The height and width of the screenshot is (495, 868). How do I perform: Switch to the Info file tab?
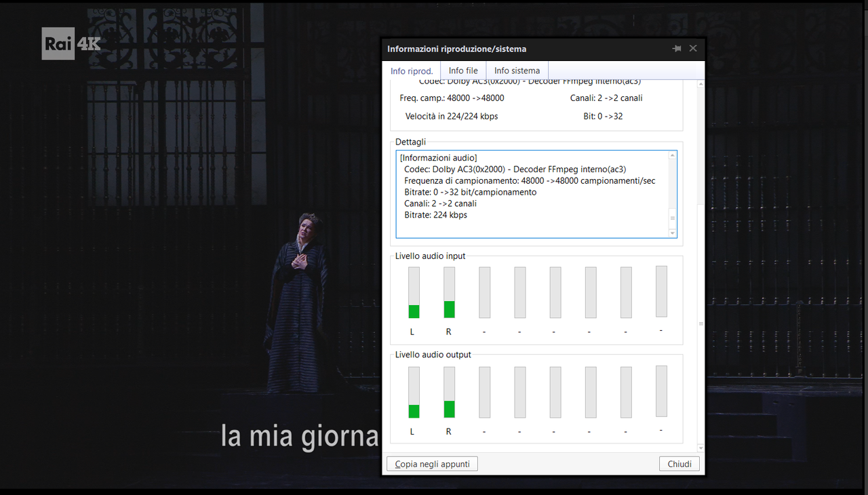pos(462,70)
